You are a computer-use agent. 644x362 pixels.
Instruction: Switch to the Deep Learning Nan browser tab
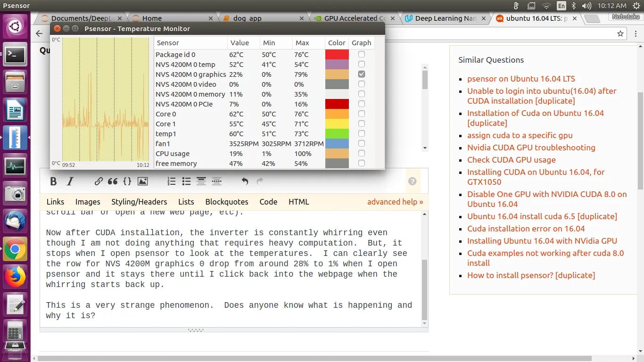pos(444,18)
